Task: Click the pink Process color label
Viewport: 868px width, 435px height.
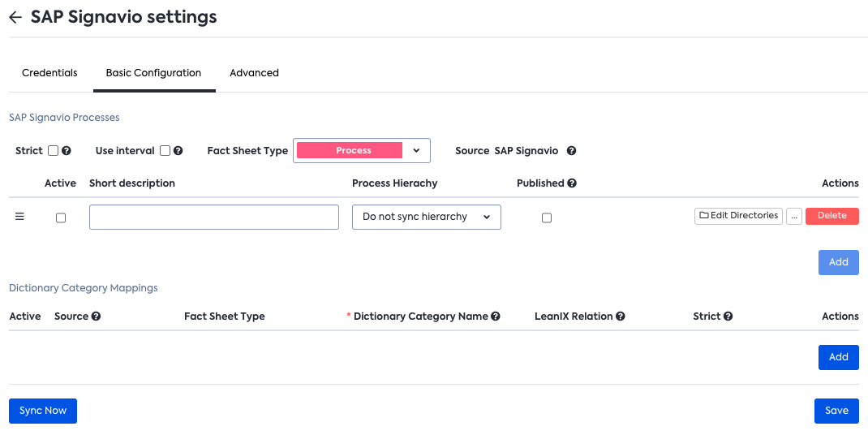Action: point(350,150)
